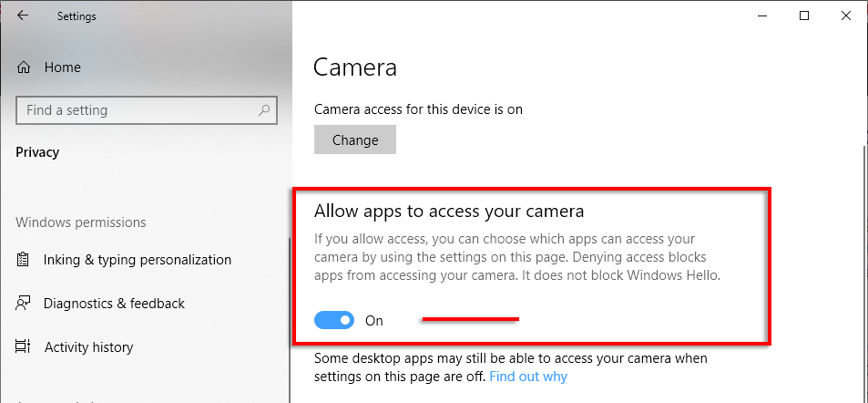Minimize the Settings window
Image resolution: width=868 pixels, height=403 pixels.
(x=762, y=15)
